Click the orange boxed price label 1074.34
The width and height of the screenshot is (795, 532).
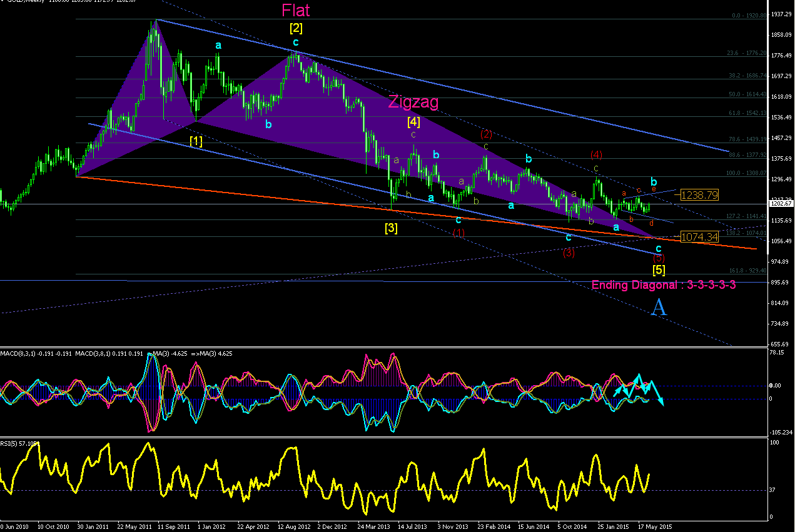pyautogui.click(x=699, y=237)
